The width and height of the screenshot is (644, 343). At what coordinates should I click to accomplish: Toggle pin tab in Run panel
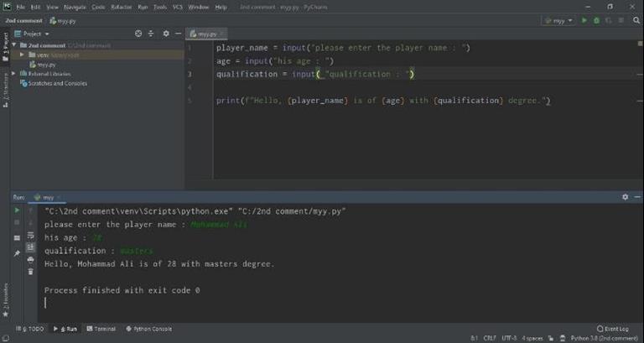[17, 253]
